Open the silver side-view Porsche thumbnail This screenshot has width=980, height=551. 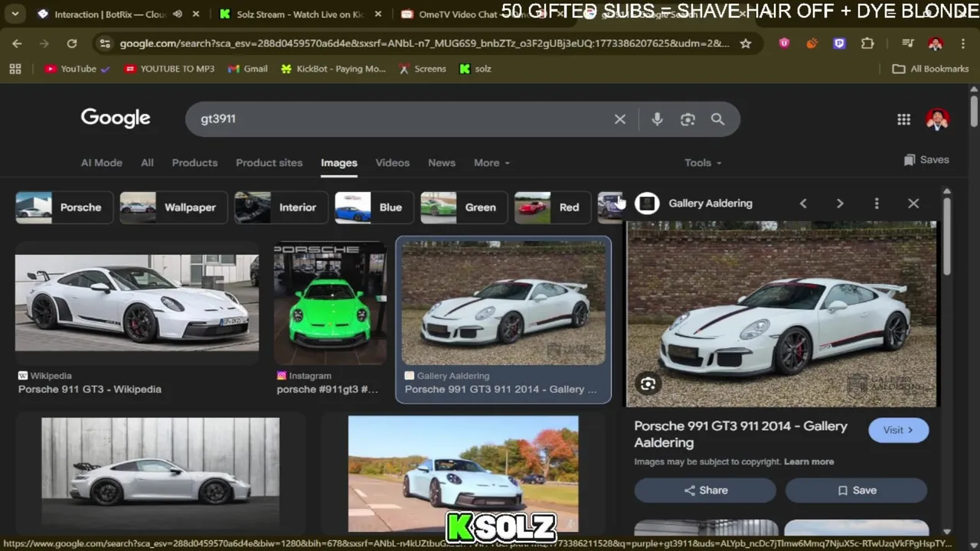[x=160, y=474]
